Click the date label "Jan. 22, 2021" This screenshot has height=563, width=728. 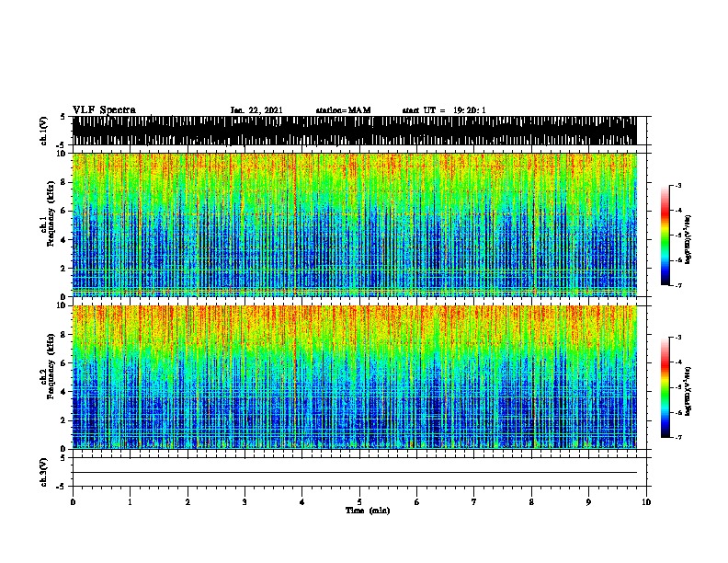256,110
